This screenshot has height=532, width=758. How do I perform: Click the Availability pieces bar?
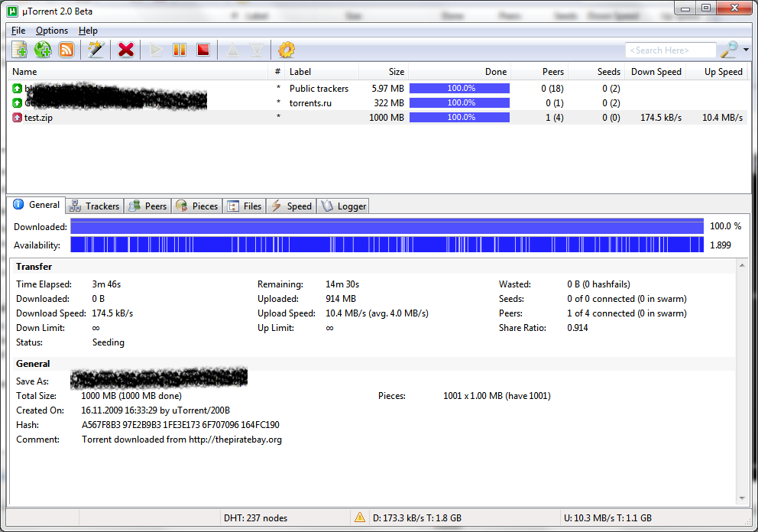(x=387, y=245)
